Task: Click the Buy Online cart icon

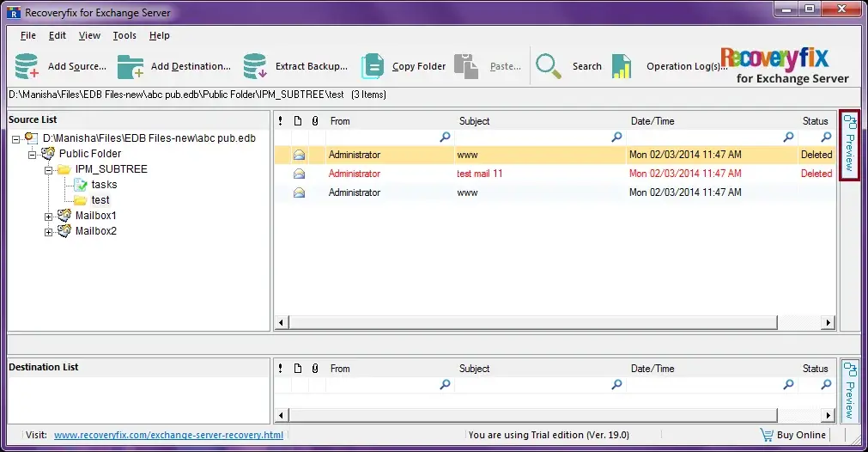Action: click(x=767, y=435)
